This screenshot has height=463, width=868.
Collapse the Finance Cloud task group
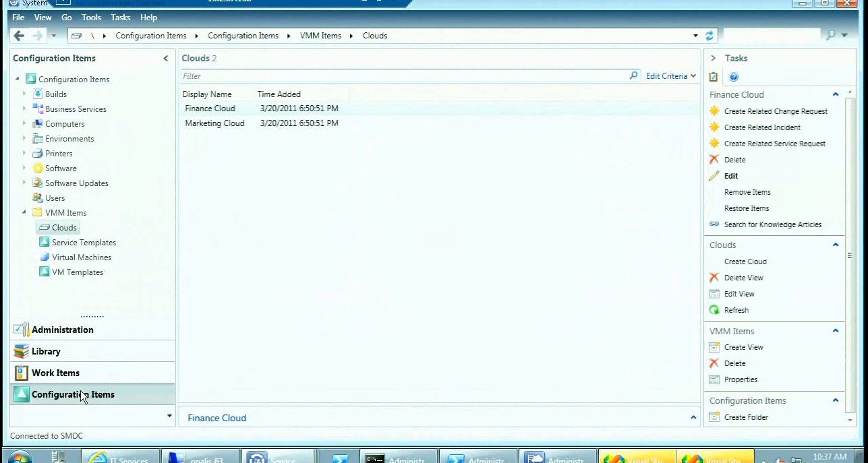pyautogui.click(x=836, y=94)
